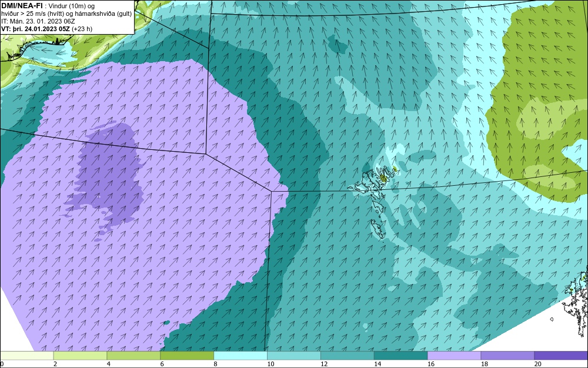Click the 'Vindur (10m) og' text
588x368 pixels.
[72, 6]
